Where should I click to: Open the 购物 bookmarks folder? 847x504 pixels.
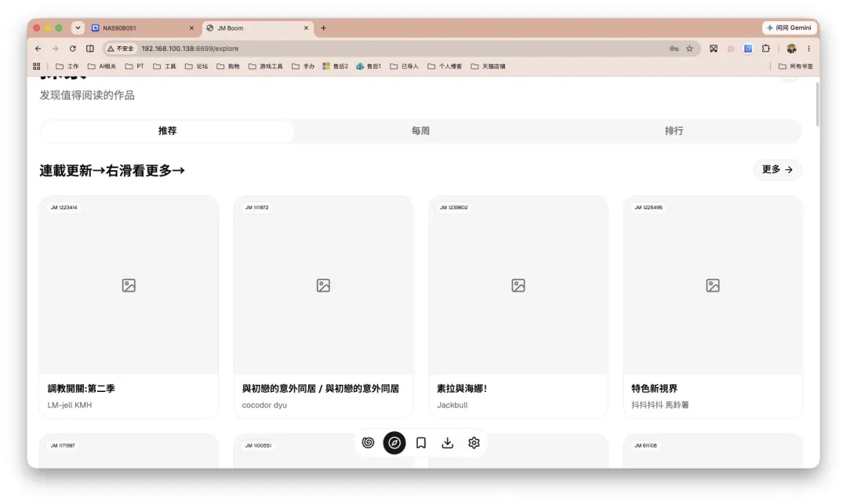pos(228,67)
